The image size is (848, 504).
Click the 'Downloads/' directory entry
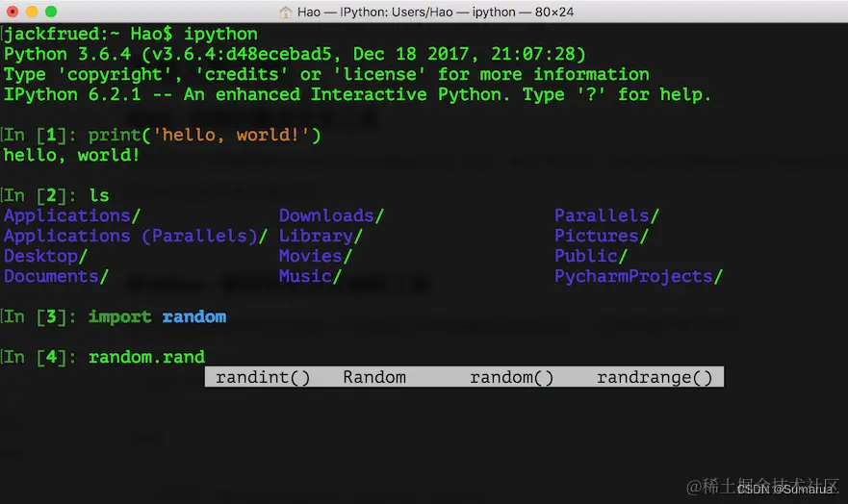point(331,215)
